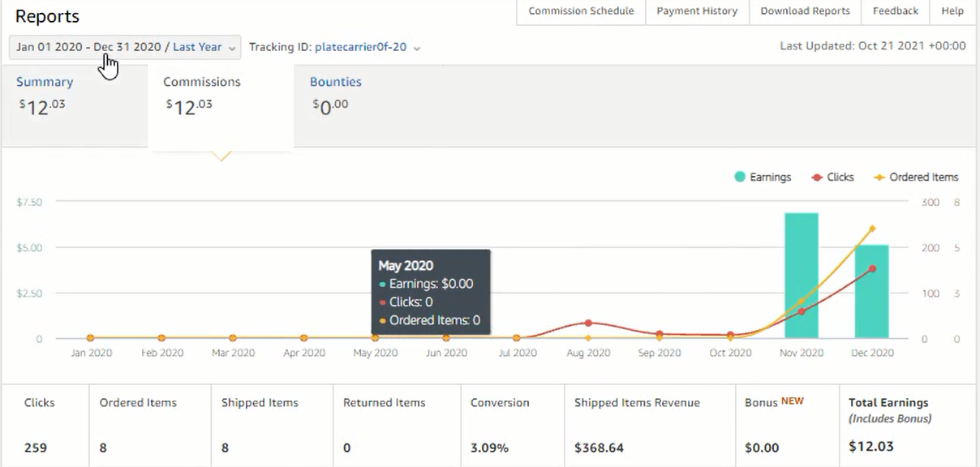Open the Commission Schedule page
The width and height of the screenshot is (980, 467).
pos(581,11)
